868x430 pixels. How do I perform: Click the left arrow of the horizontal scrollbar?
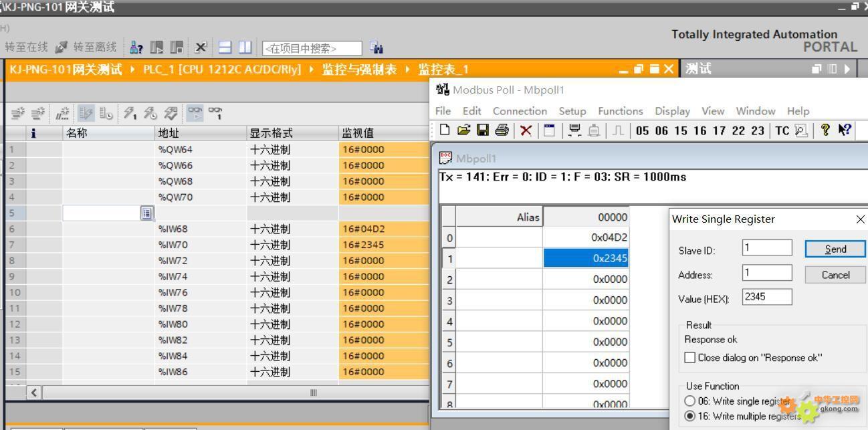[34, 393]
